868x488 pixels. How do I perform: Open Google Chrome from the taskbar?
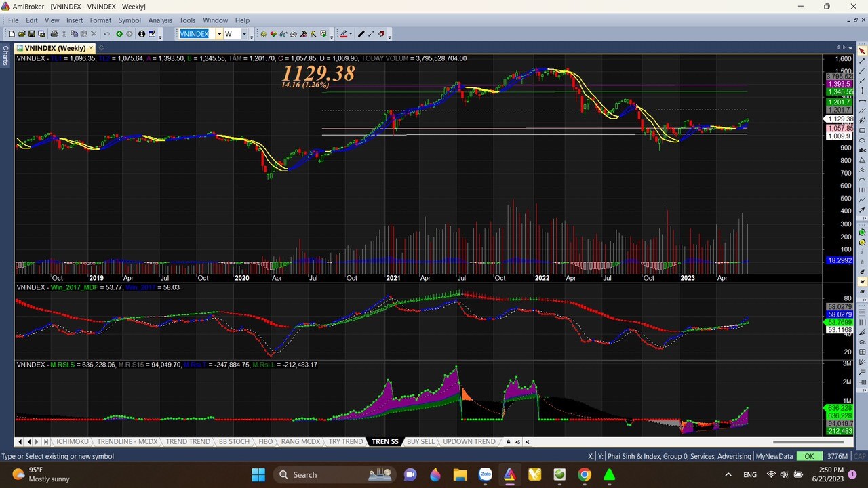(x=584, y=474)
